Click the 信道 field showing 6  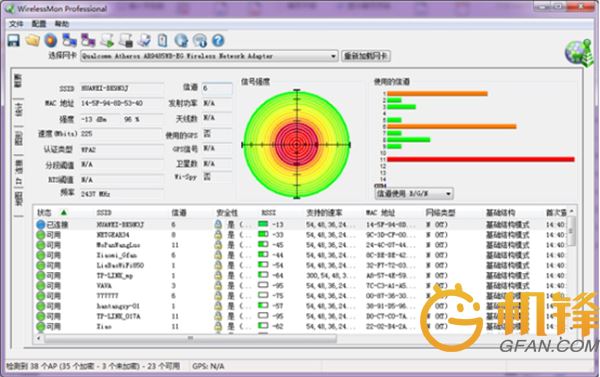pyautogui.click(x=217, y=88)
